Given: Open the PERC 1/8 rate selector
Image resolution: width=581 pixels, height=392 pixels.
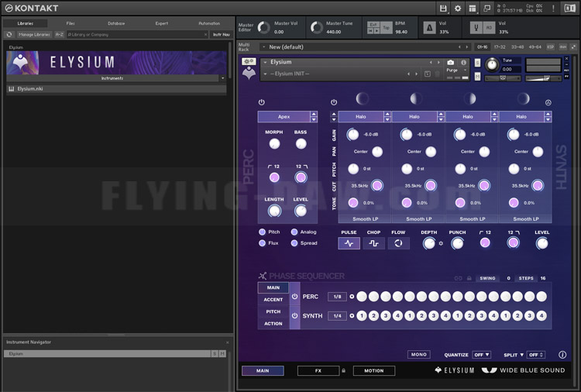Looking at the screenshot, I should (337, 297).
